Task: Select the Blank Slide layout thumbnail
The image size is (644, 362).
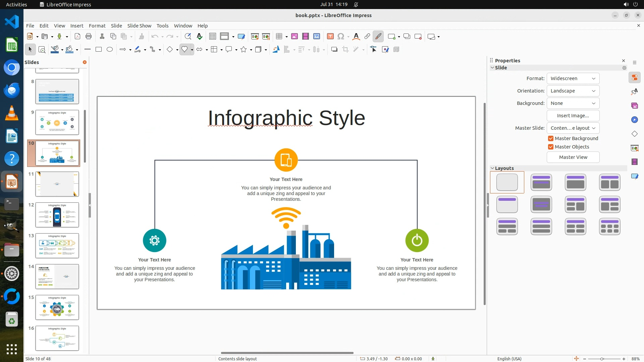Action: pyautogui.click(x=507, y=182)
